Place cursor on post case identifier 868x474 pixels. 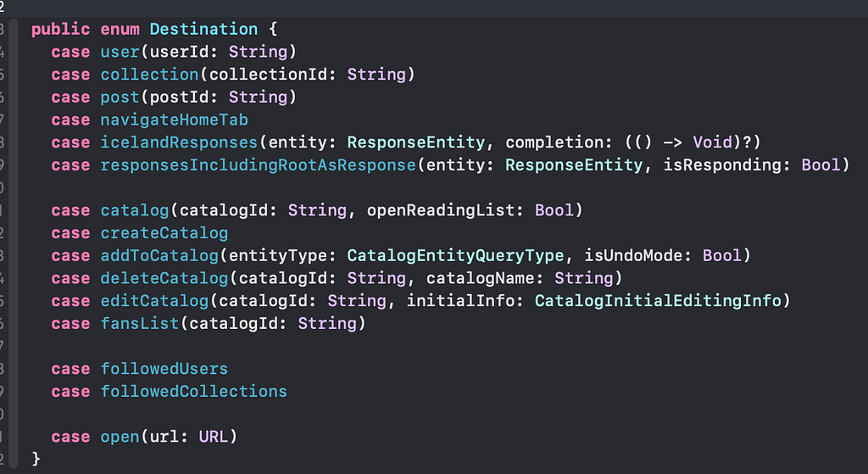tap(120, 97)
